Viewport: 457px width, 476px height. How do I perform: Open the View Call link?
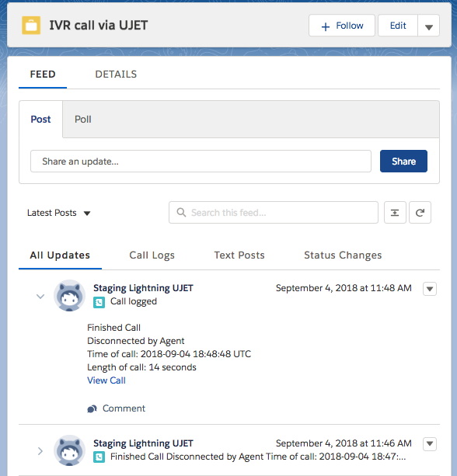tap(106, 380)
